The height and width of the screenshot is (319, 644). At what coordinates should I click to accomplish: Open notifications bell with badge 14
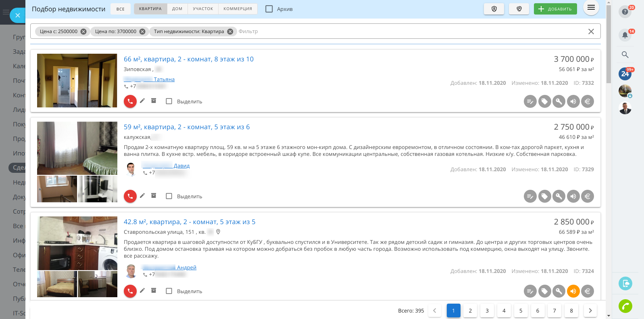point(625,35)
